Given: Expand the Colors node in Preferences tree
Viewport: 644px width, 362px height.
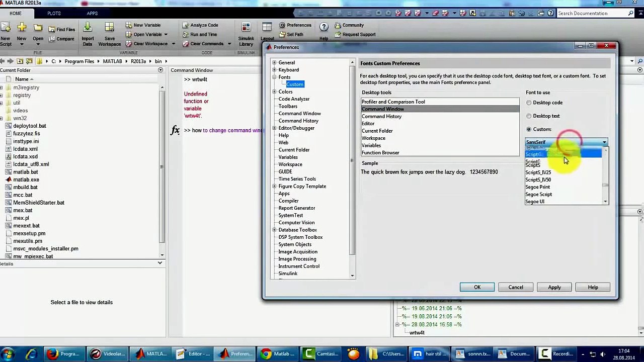Looking at the screenshot, I should 274,92.
